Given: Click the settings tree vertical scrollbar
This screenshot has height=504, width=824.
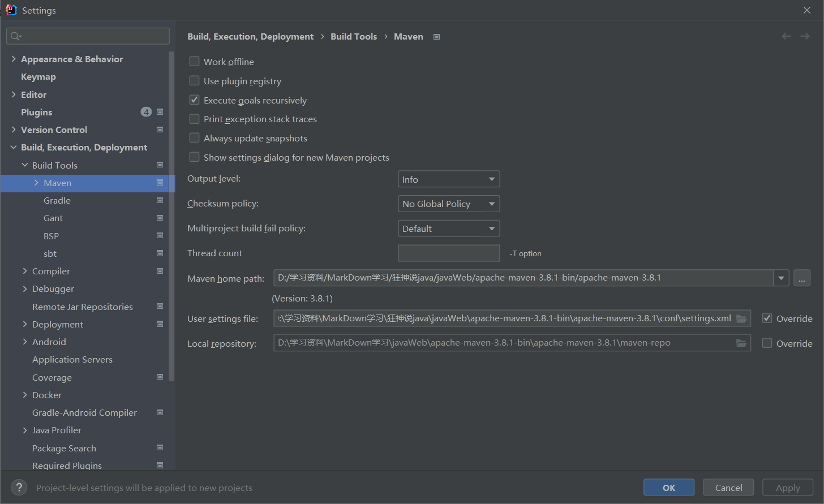Looking at the screenshot, I should point(171,216).
